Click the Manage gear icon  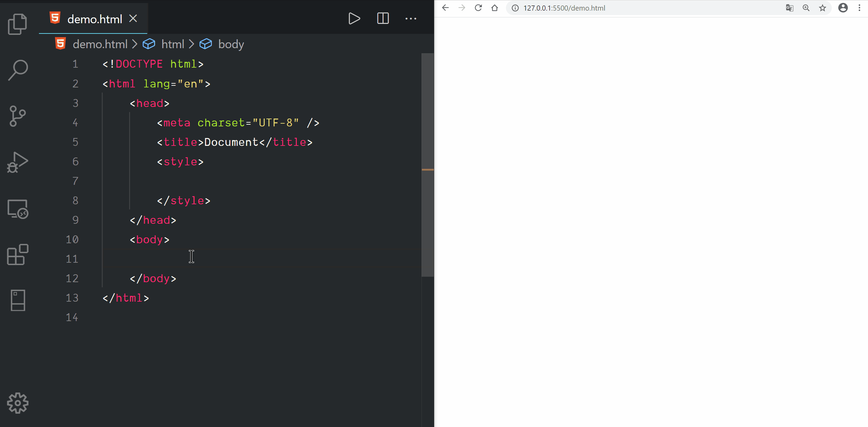(x=17, y=403)
